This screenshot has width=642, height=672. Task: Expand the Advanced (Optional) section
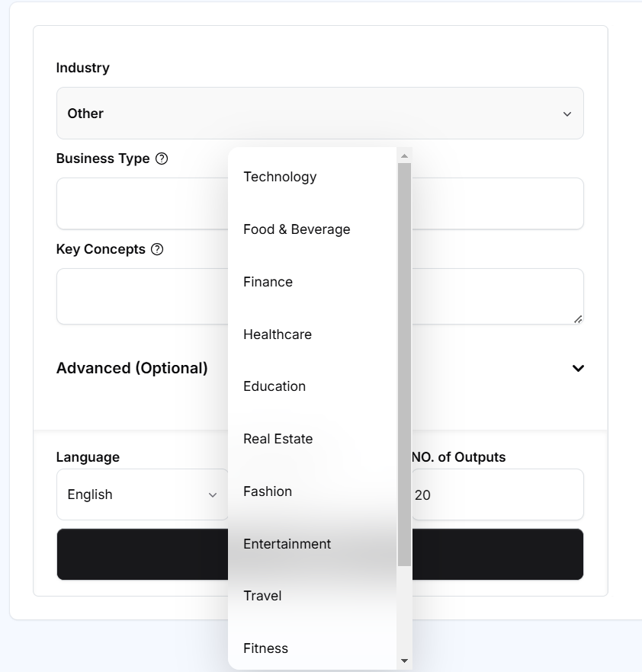(578, 368)
